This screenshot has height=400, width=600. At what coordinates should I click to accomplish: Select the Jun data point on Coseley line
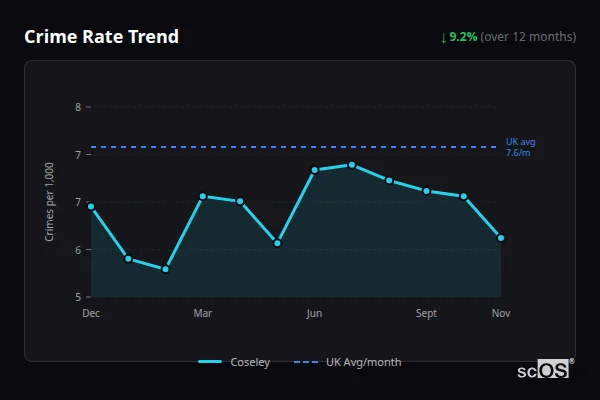point(315,170)
